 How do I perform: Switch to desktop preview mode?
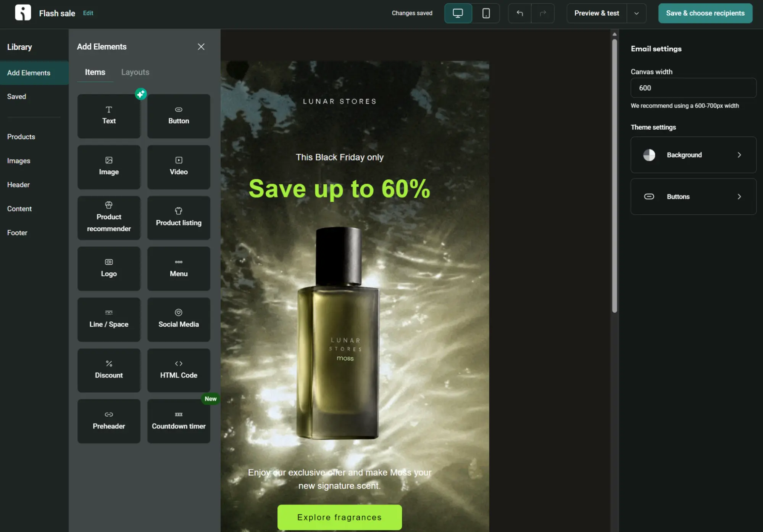pos(458,13)
